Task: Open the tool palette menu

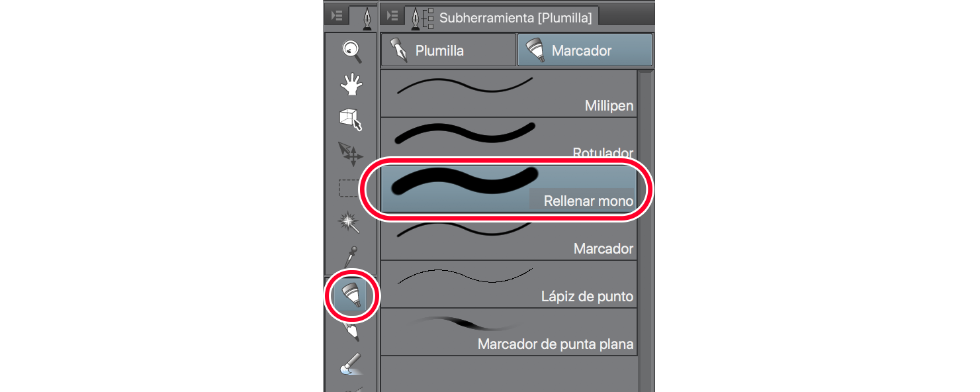Action: pyautogui.click(x=336, y=16)
